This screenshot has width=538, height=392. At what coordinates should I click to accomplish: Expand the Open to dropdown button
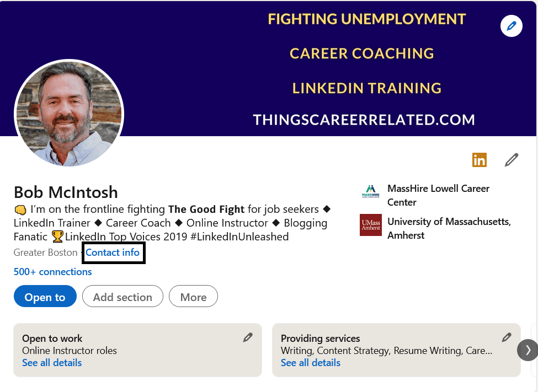[45, 297]
